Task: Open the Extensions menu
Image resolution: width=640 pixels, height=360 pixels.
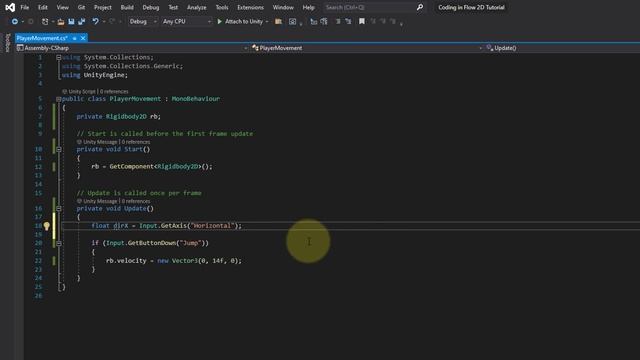Action: pyautogui.click(x=250, y=7)
